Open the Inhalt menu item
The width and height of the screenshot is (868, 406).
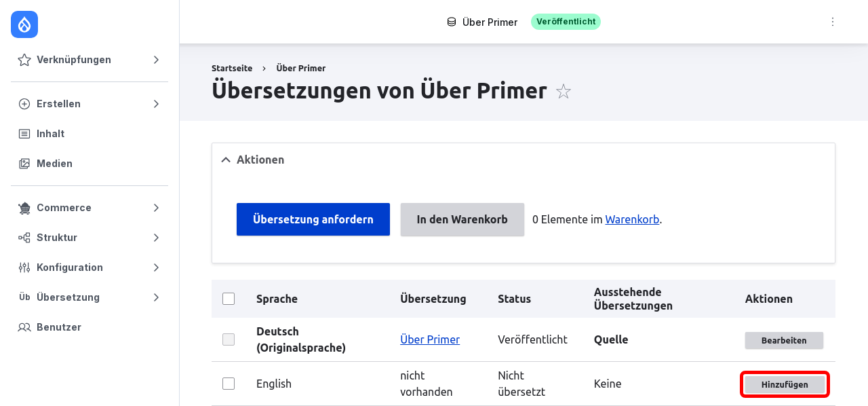point(90,134)
